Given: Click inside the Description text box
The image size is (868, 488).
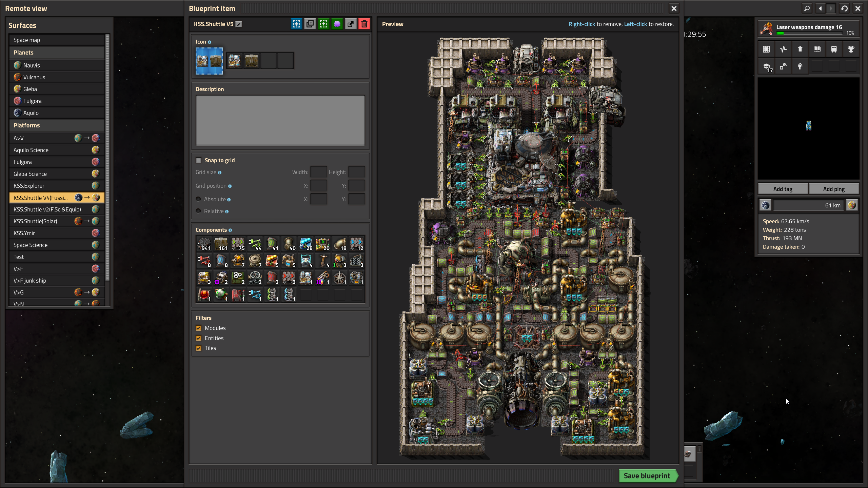Looking at the screenshot, I should (x=280, y=120).
